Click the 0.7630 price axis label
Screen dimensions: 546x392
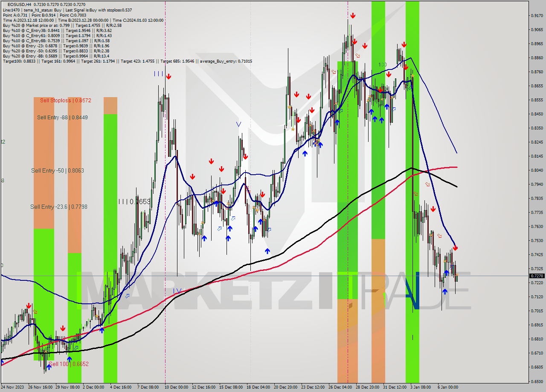537,227
